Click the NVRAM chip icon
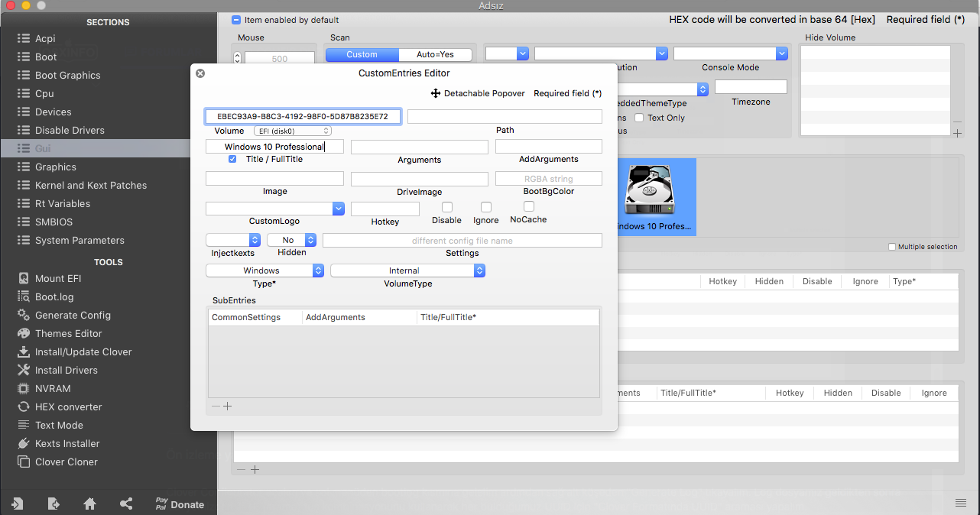 [23, 388]
